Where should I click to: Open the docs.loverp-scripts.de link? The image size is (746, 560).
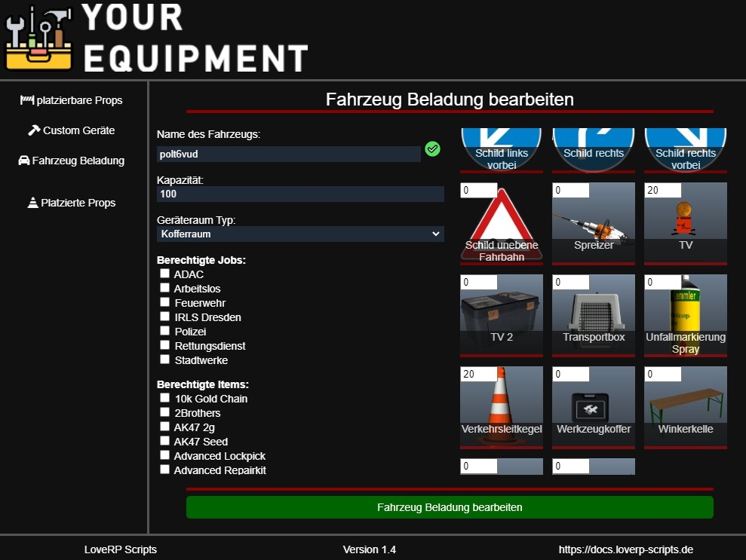pyautogui.click(x=625, y=549)
